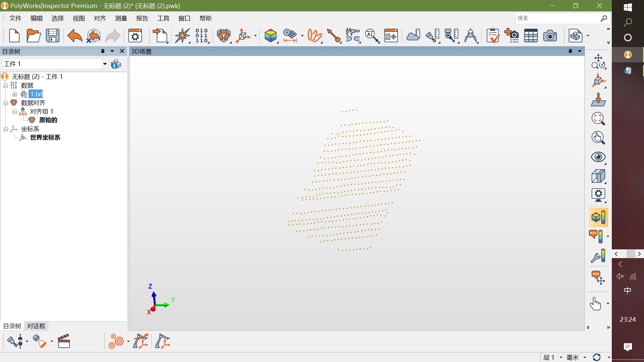This screenshot has width=644, height=362.
Task: Click the new file icon
Action: 14,36
